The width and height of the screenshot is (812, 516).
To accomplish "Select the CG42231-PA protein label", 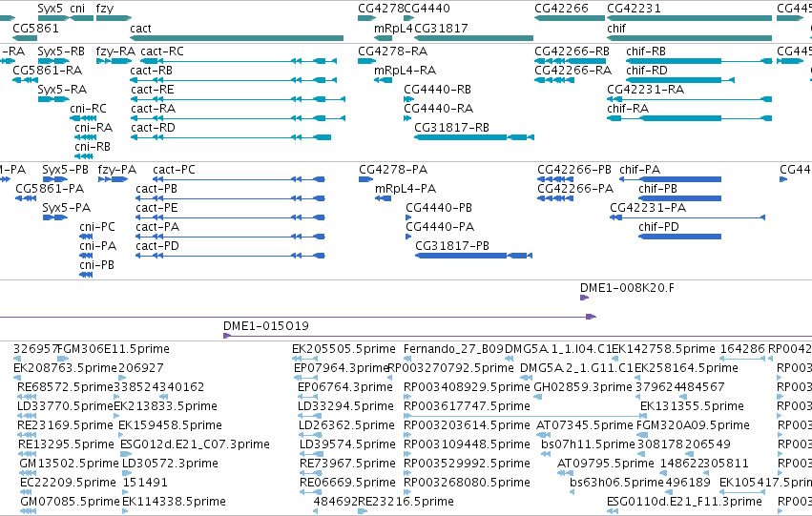I will coord(648,208).
